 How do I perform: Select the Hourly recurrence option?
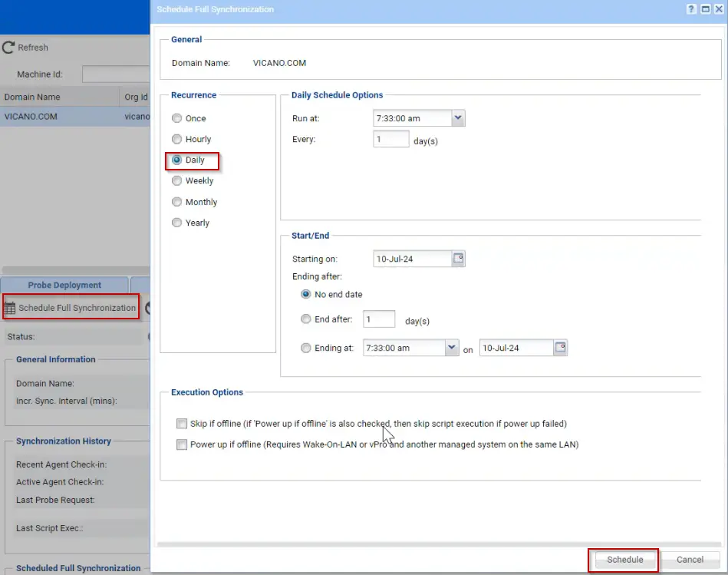(x=177, y=139)
